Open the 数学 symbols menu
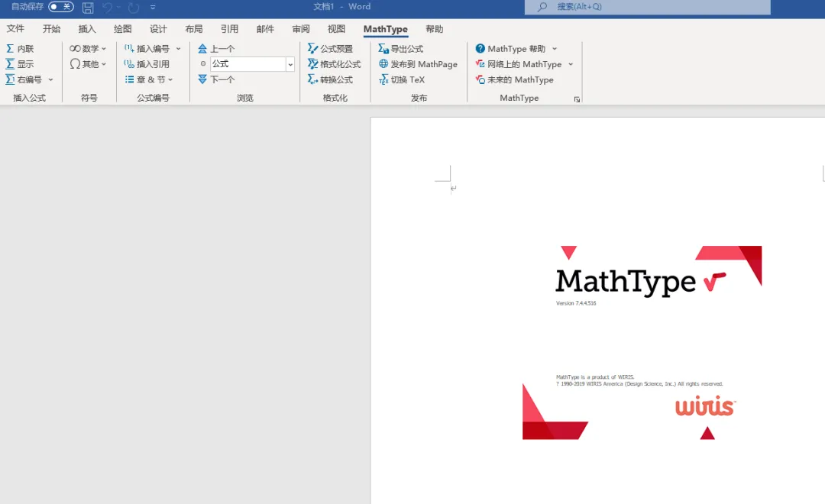The width and height of the screenshot is (825, 504). (87, 48)
